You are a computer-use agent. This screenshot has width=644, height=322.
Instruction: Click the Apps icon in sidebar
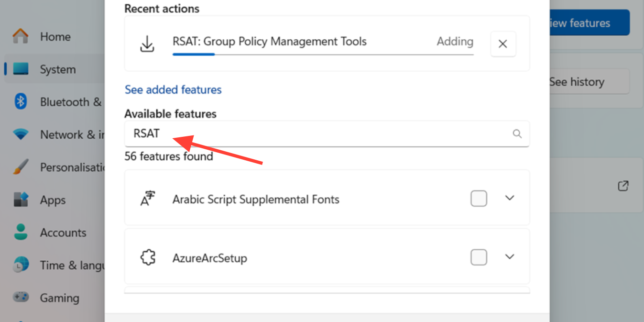click(x=21, y=200)
